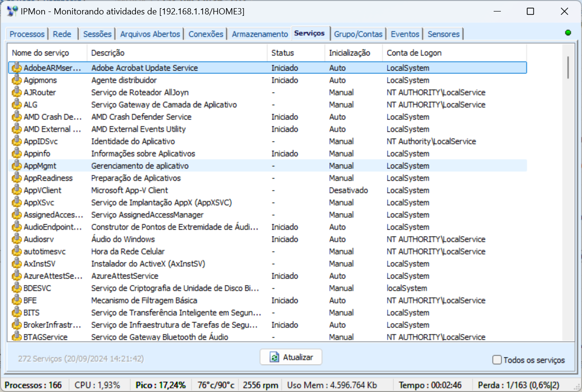Click the icon of BrokerInfrastructure service
This screenshot has width=582, height=392.
[16, 325]
